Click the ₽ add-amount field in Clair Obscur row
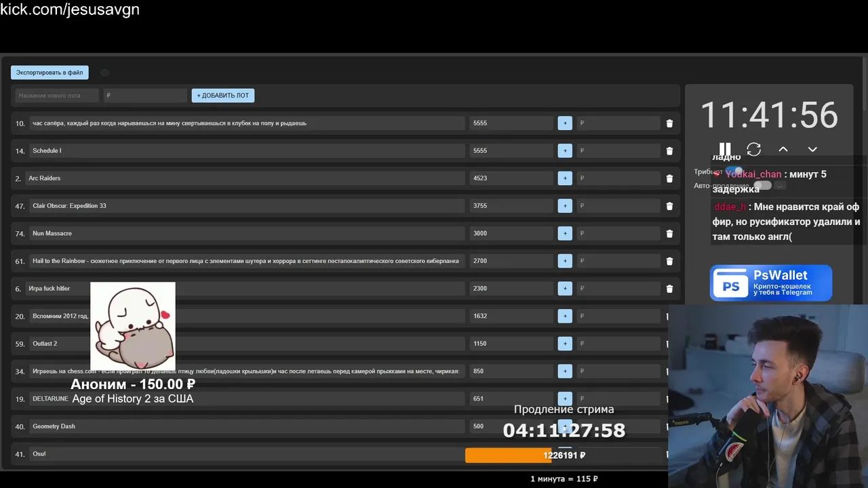This screenshot has width=868, height=488. tap(618, 205)
